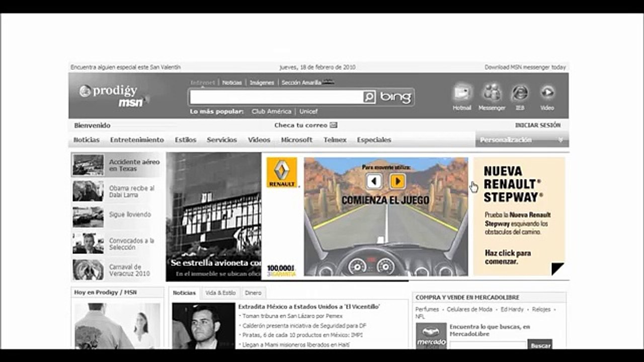This screenshot has height=362, width=644.
Task: Open Download MSN messenger today link
Action: (x=525, y=67)
